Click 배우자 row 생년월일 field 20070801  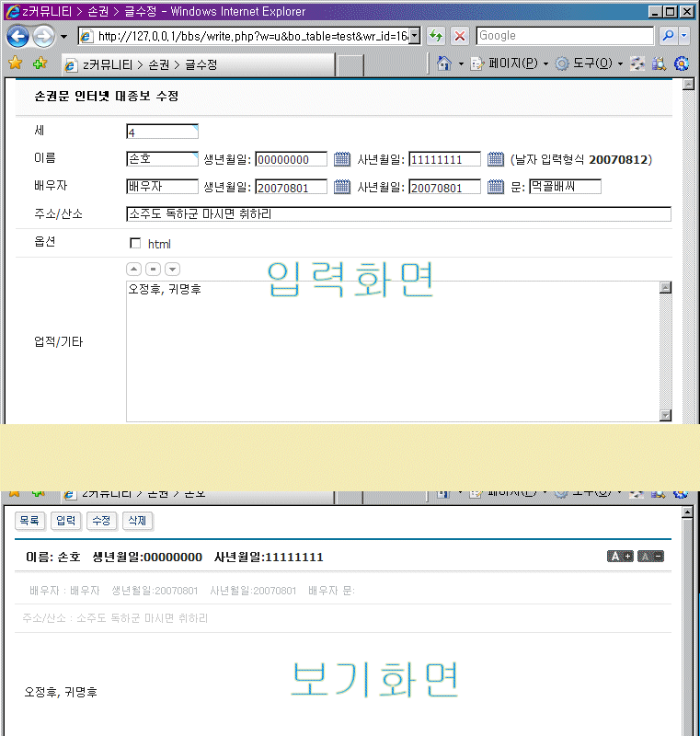[x=291, y=187]
